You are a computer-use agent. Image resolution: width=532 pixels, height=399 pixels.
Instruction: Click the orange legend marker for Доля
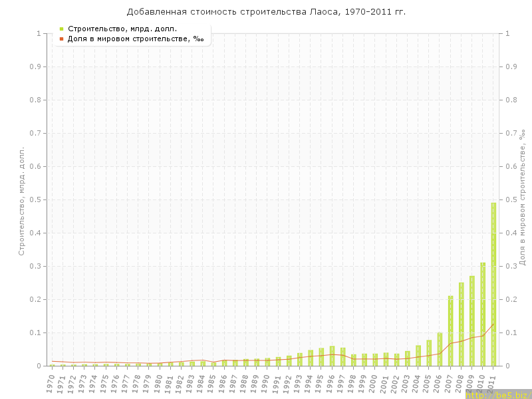(x=61, y=39)
